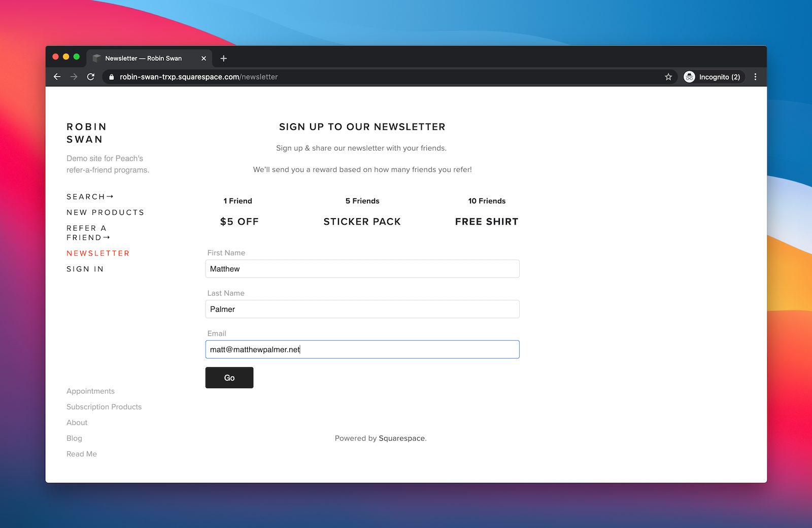Click the Last Name input field
812x528 pixels.
click(362, 309)
